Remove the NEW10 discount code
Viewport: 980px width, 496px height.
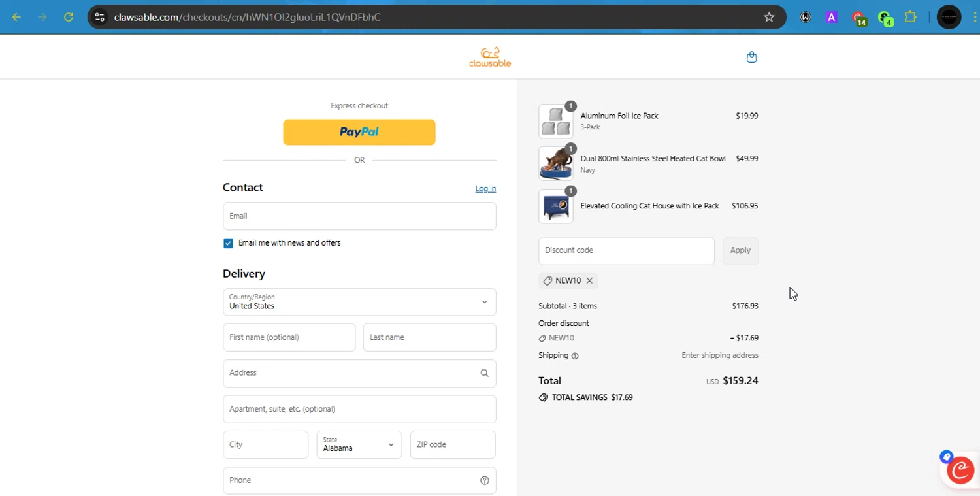pos(589,280)
